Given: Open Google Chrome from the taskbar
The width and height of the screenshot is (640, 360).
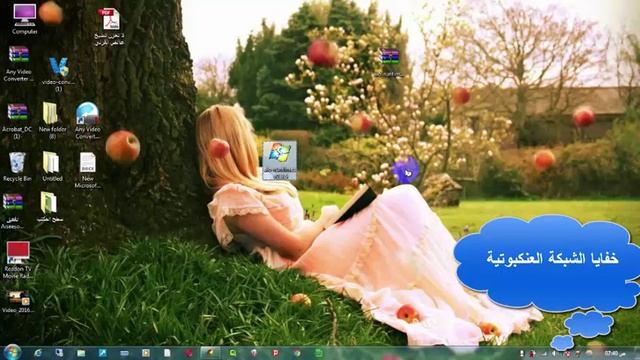Looking at the screenshot, I should [x=297, y=353].
